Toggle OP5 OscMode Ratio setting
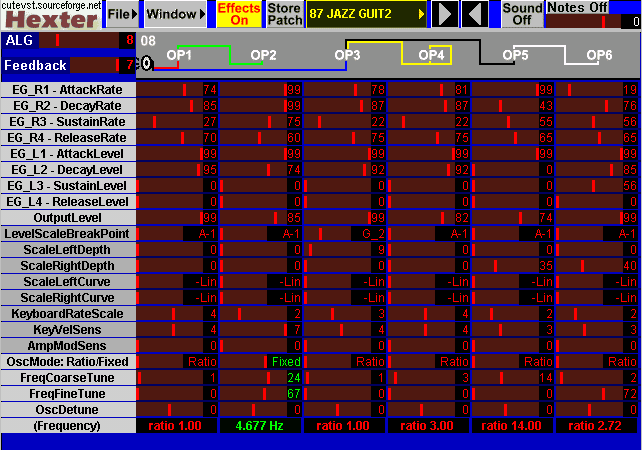642x450 pixels. (x=512, y=361)
